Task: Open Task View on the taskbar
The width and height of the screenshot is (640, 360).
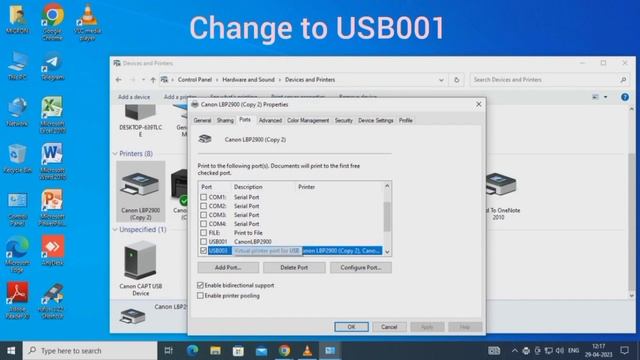Action: [169, 351]
